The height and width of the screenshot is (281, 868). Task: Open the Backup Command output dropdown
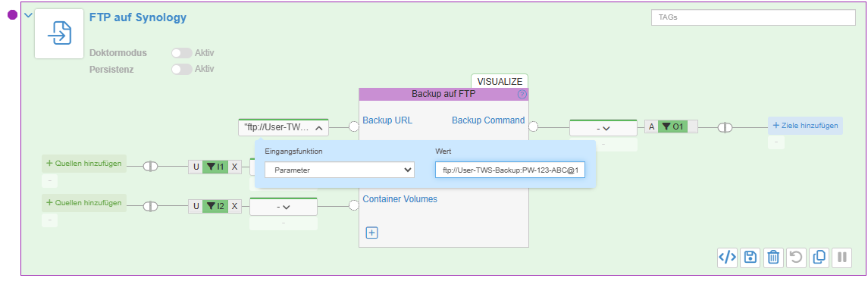603,128
